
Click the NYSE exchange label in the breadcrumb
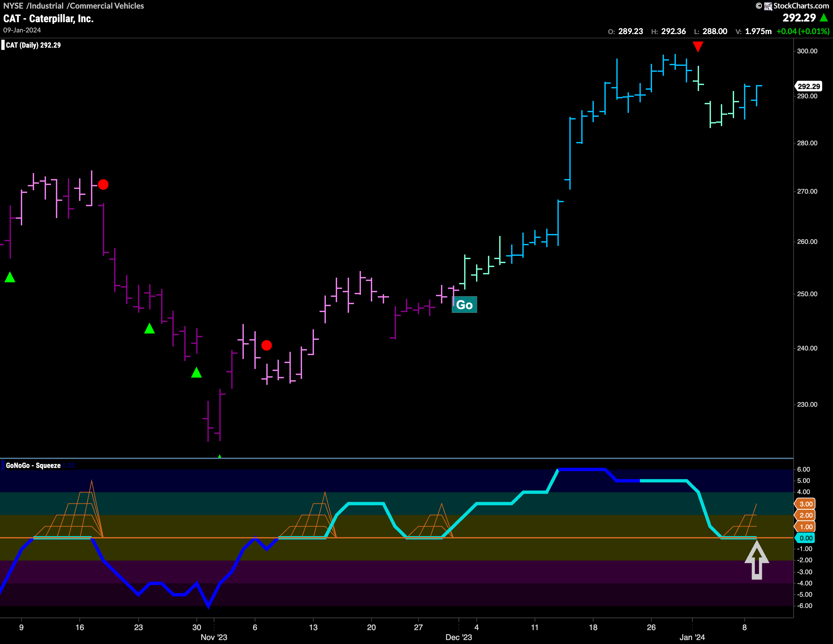[x=13, y=6]
